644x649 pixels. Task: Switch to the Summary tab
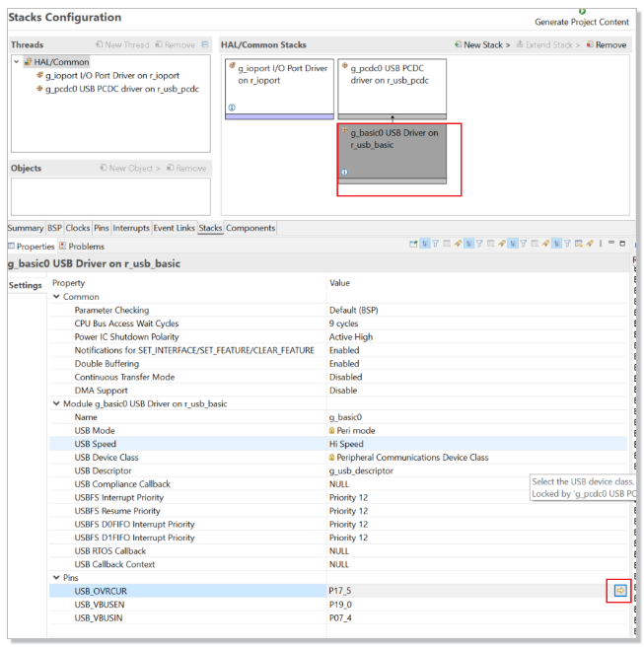pyautogui.click(x=26, y=228)
